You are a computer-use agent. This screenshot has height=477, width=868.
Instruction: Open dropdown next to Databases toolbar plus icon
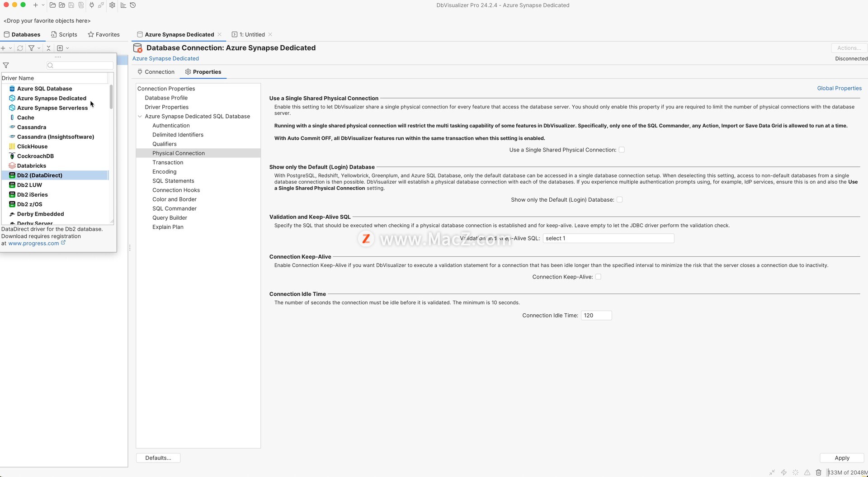click(x=10, y=48)
